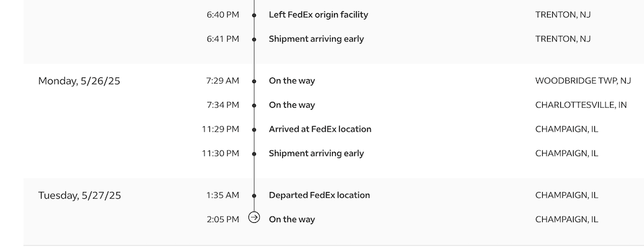Click Shipment arriving early in Trenton
The height and width of the screenshot is (248, 644).
tap(316, 39)
